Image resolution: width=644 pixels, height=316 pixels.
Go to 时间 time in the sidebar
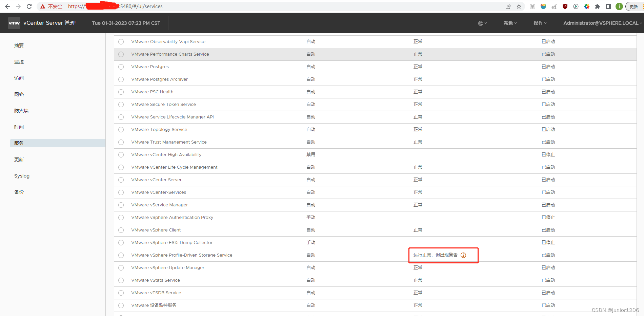(19, 127)
